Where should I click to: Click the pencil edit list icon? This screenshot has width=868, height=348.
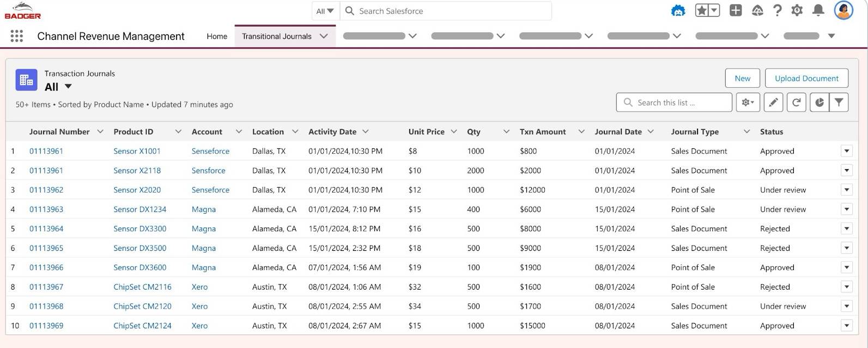tap(773, 102)
